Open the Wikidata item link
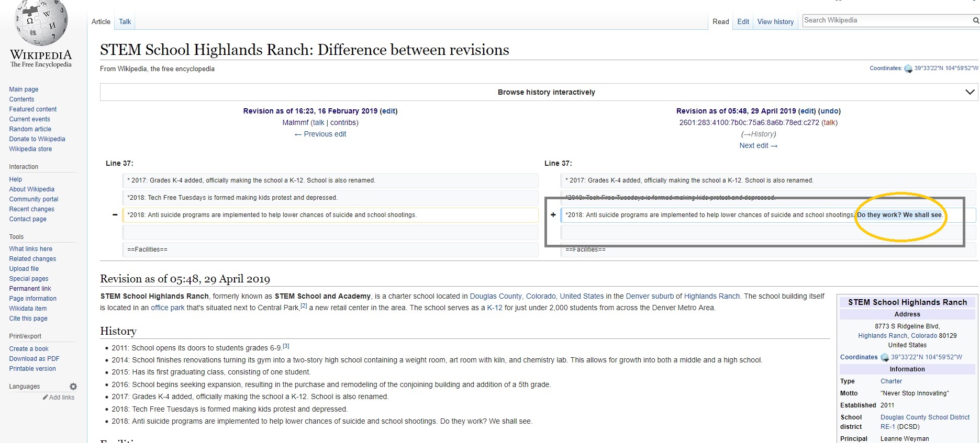The width and height of the screenshot is (980, 443). [x=28, y=309]
